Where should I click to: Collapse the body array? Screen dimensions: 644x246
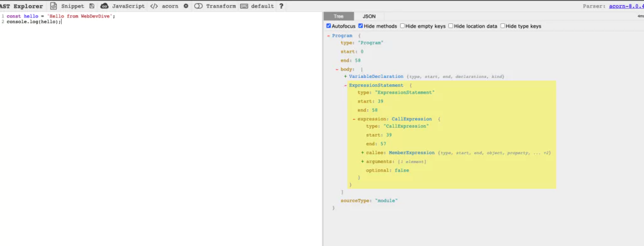pos(337,69)
